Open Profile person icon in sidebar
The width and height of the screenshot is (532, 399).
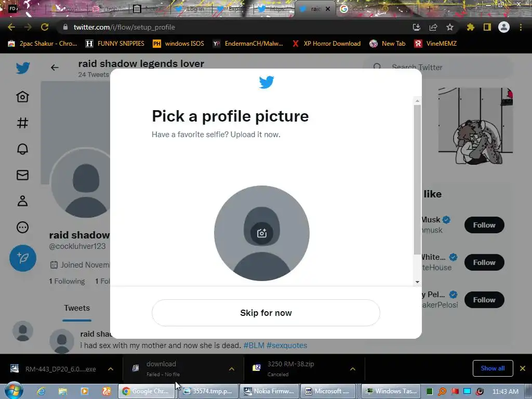[22, 201]
